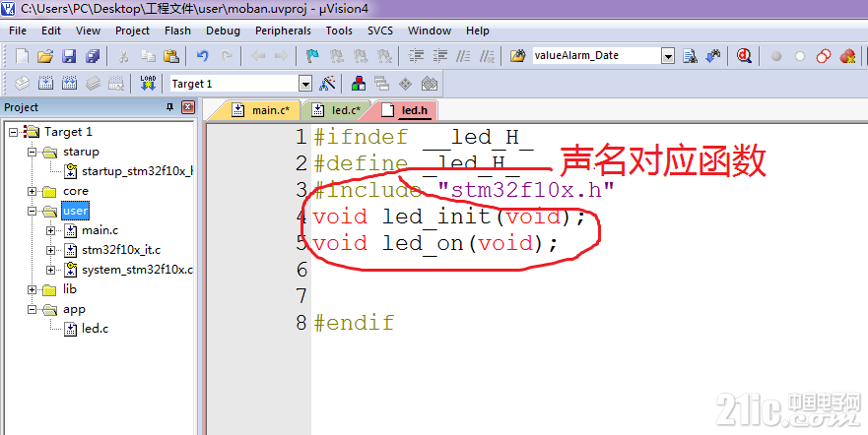Start debug session icon
The height and width of the screenshot is (435, 868).
click(x=745, y=56)
